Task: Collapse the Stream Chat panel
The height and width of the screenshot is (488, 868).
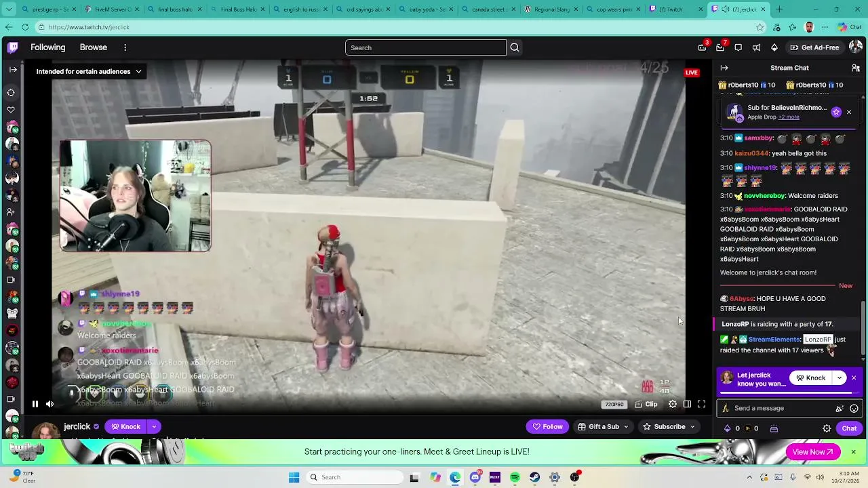Action: [724, 68]
